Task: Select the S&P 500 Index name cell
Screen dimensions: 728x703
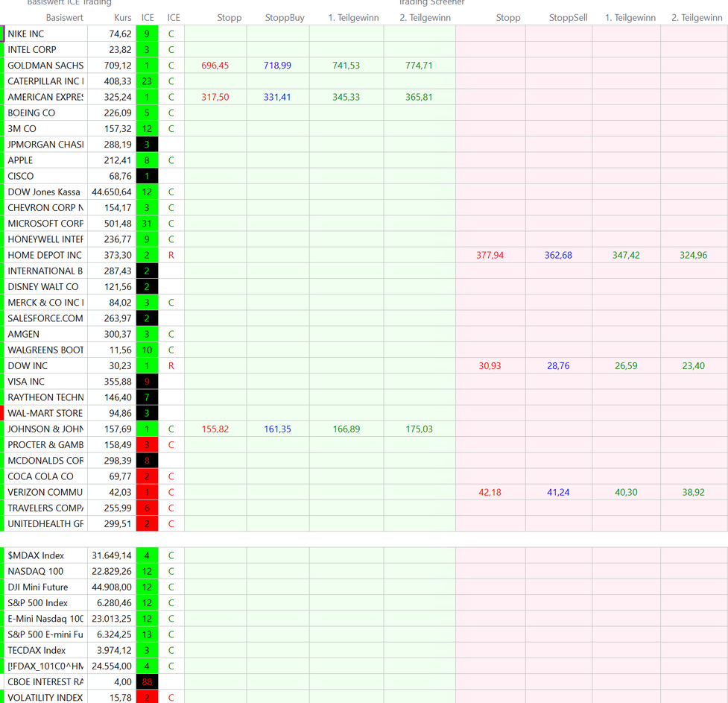Action: [x=38, y=603]
